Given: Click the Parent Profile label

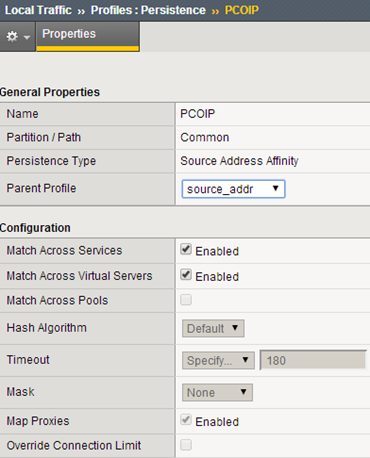Looking at the screenshot, I should (x=41, y=188).
